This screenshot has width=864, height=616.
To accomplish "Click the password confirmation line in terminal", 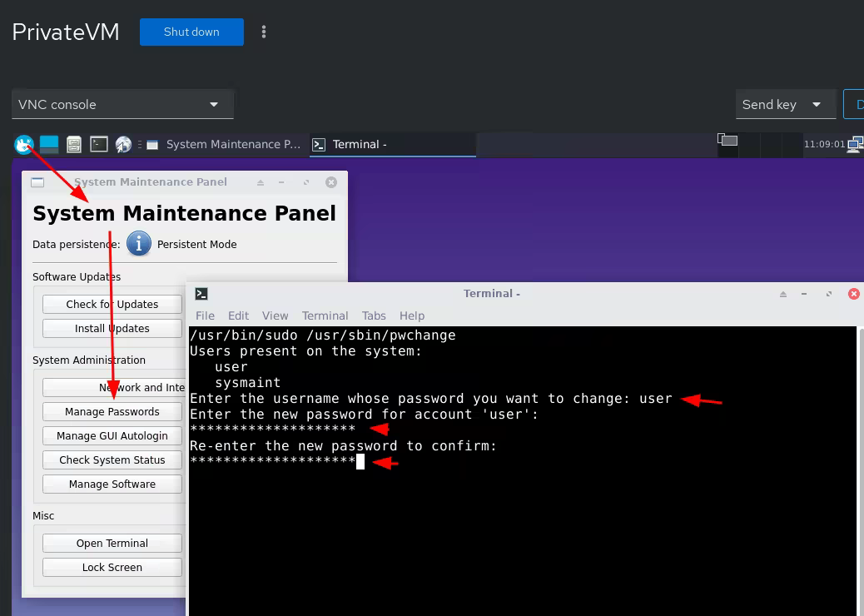I will coord(273,461).
